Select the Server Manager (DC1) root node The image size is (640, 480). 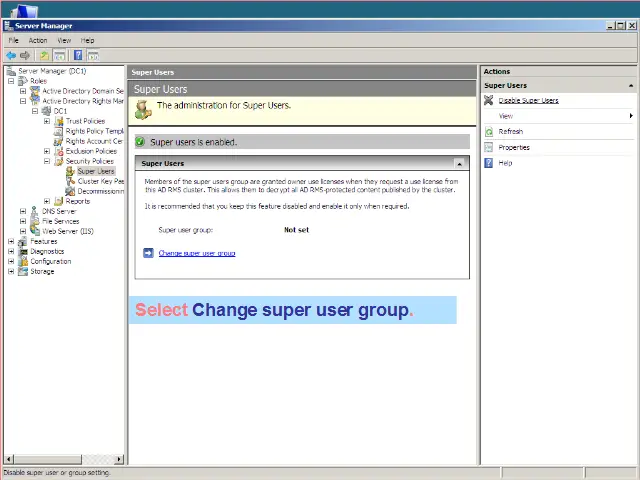pyautogui.click(x=52, y=71)
